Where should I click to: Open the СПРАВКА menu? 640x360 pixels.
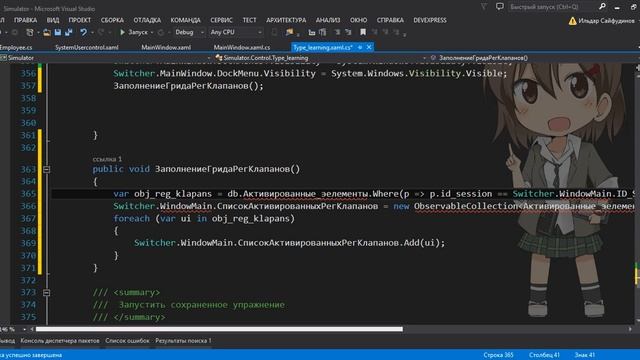[390, 20]
